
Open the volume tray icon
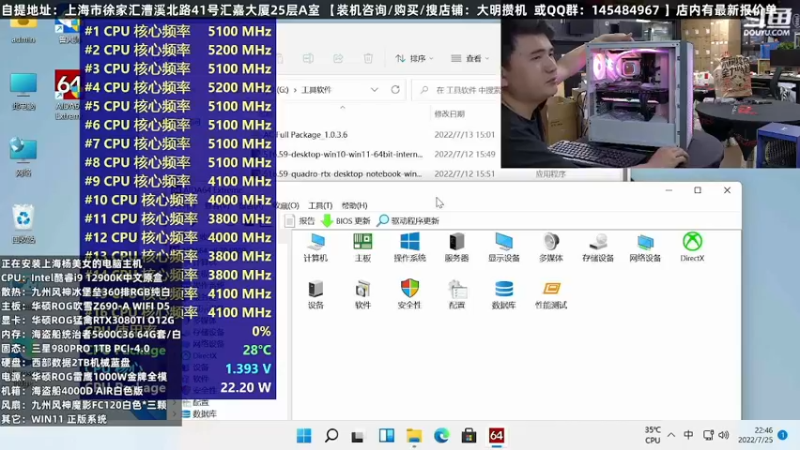(723, 435)
